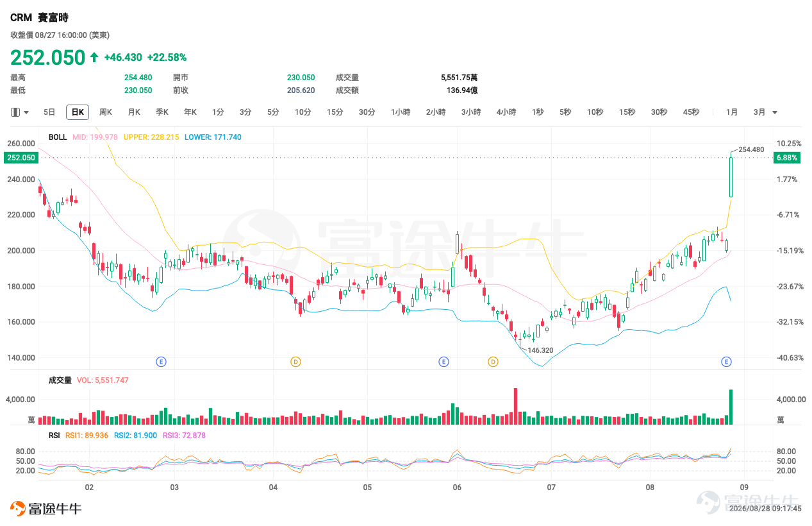Pick the 5秒 interval
Viewport: 812px width, 526px height.
click(x=565, y=112)
